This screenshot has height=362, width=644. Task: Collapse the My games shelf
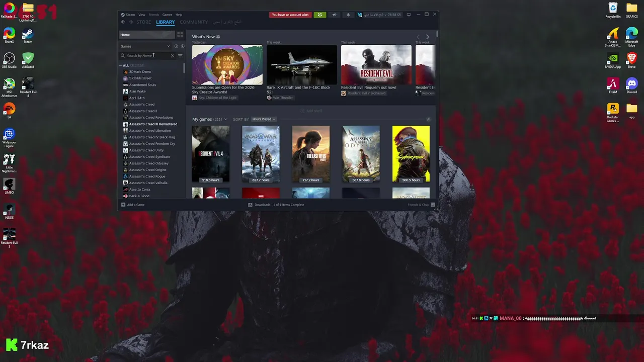pos(429,119)
